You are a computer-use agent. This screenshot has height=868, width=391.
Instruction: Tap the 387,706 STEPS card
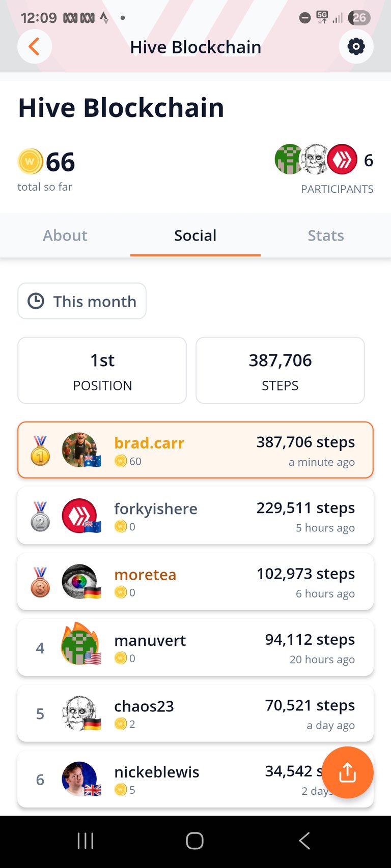(x=280, y=370)
